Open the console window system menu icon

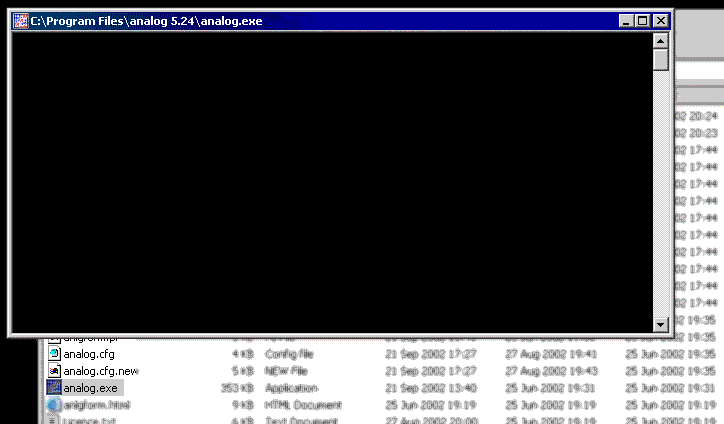pos(19,20)
